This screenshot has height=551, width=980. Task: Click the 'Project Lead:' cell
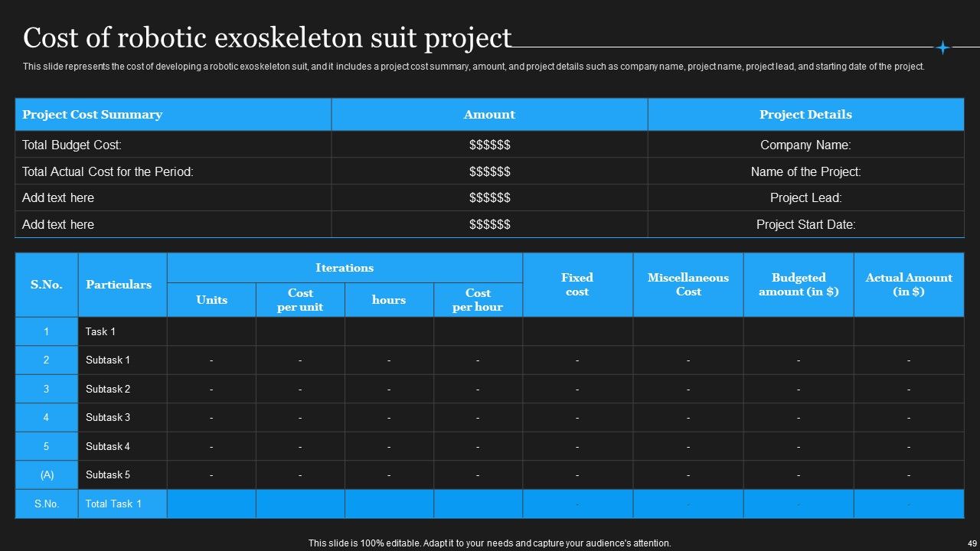[x=805, y=197]
